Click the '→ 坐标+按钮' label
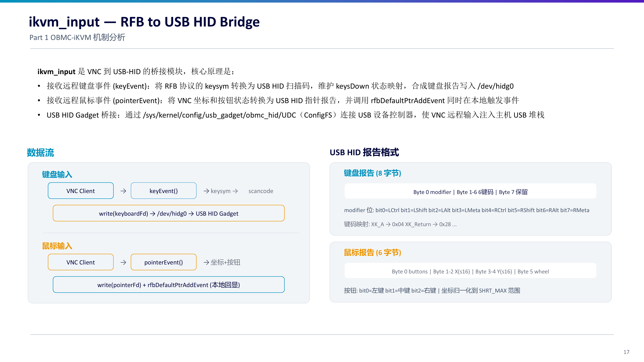Viewport: 644px width, 362px height. [222, 262]
